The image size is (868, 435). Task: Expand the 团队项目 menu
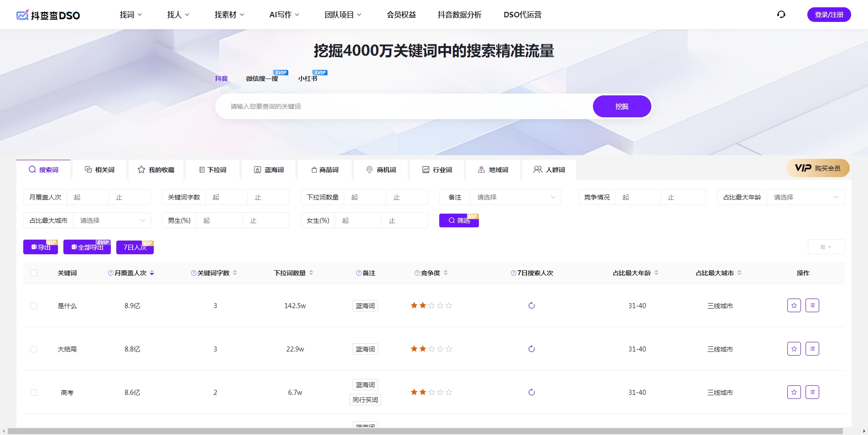pos(343,15)
